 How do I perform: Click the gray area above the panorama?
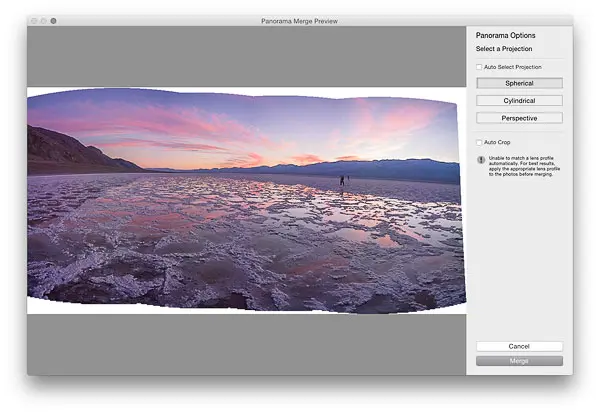pyautogui.click(x=246, y=56)
